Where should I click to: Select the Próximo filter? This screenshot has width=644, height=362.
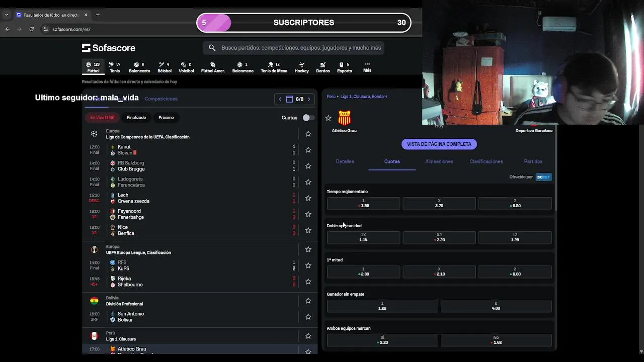pos(166,118)
